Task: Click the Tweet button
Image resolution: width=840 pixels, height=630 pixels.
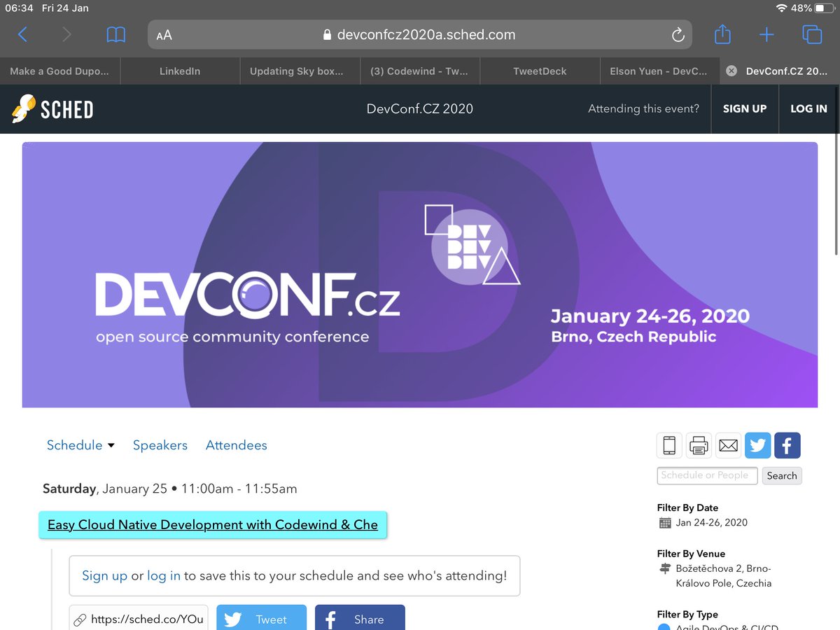Action: [x=261, y=619]
